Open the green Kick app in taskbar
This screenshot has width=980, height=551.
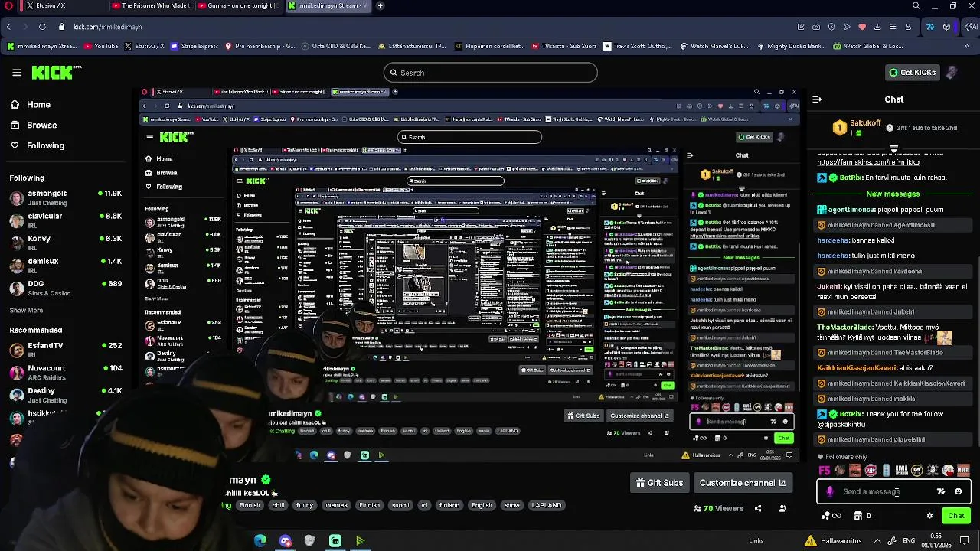pos(335,541)
